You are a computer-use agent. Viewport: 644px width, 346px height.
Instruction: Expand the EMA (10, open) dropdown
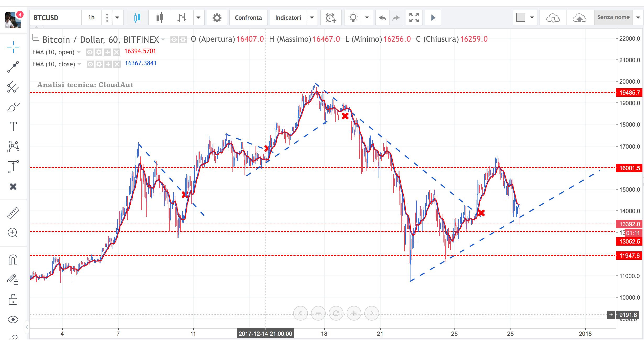[x=79, y=52]
